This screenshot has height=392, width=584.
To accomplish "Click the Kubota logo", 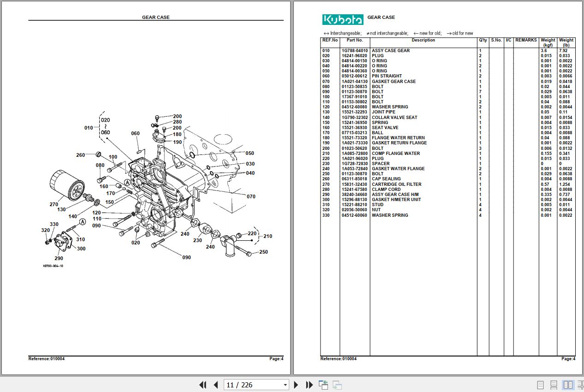I will click(343, 19).
